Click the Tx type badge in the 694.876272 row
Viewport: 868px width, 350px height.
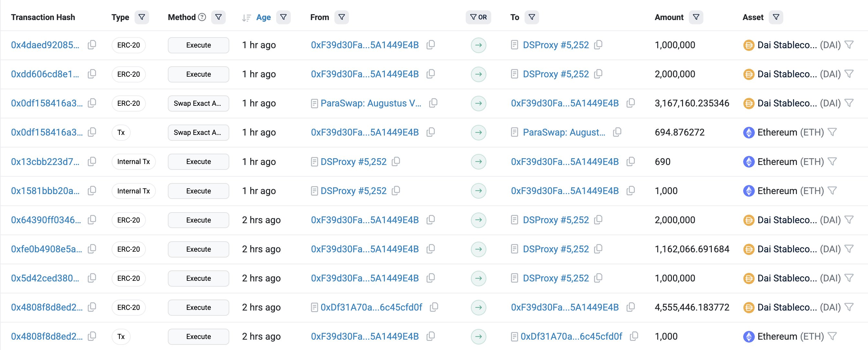tap(121, 132)
